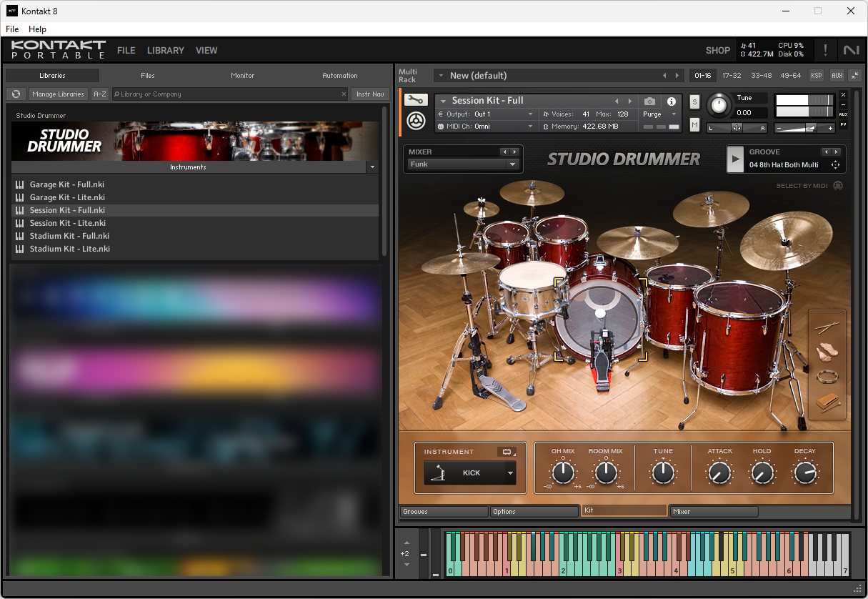Select the tambourine percussion icon

pyautogui.click(x=827, y=377)
